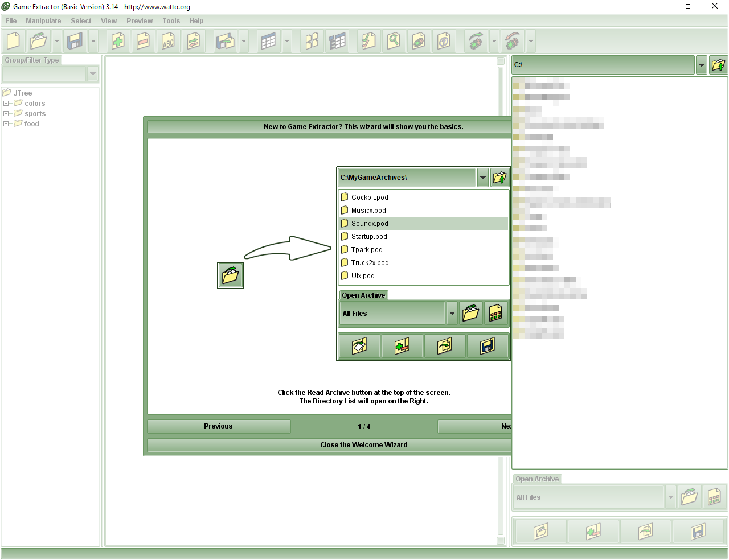
Task: Click the Add Files green plus toolbar icon
Action: click(118, 41)
